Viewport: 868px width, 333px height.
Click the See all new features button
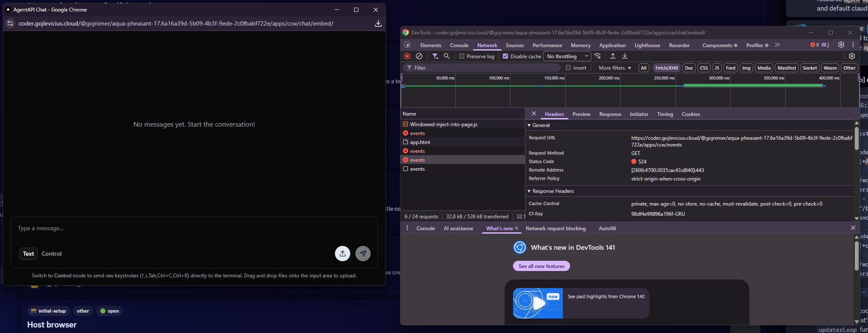pyautogui.click(x=541, y=266)
